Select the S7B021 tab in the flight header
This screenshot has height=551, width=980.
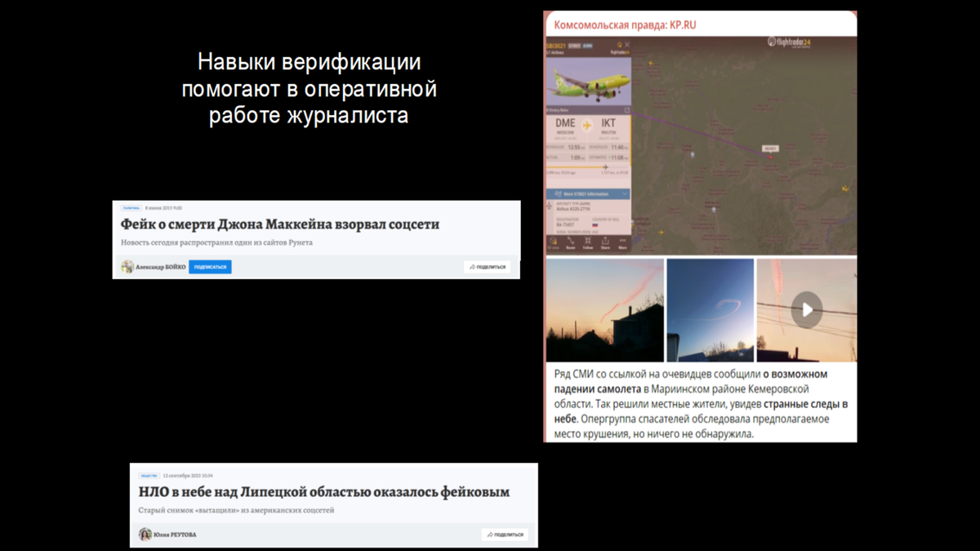[574, 44]
